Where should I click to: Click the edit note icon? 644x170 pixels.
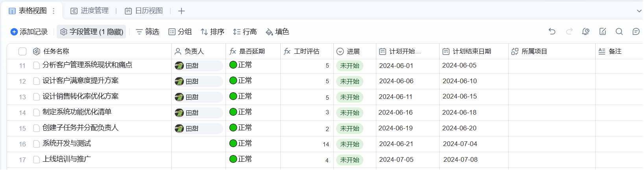tap(603, 31)
